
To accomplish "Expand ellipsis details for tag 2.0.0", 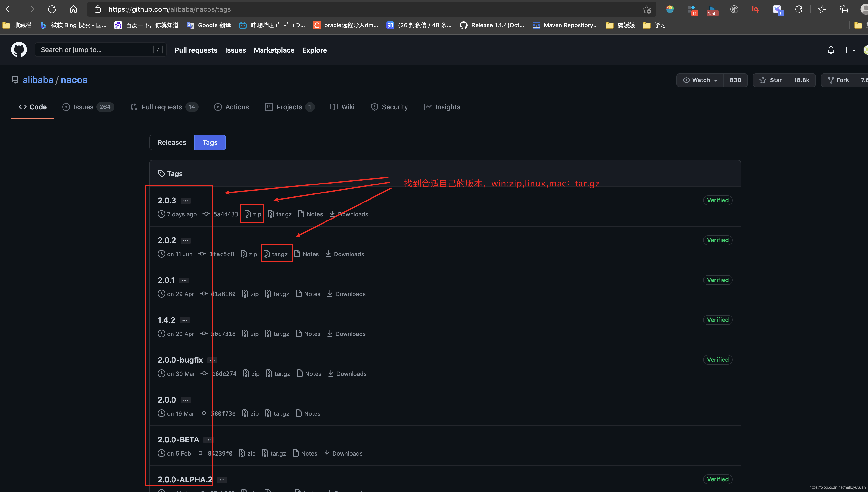I will [185, 400].
